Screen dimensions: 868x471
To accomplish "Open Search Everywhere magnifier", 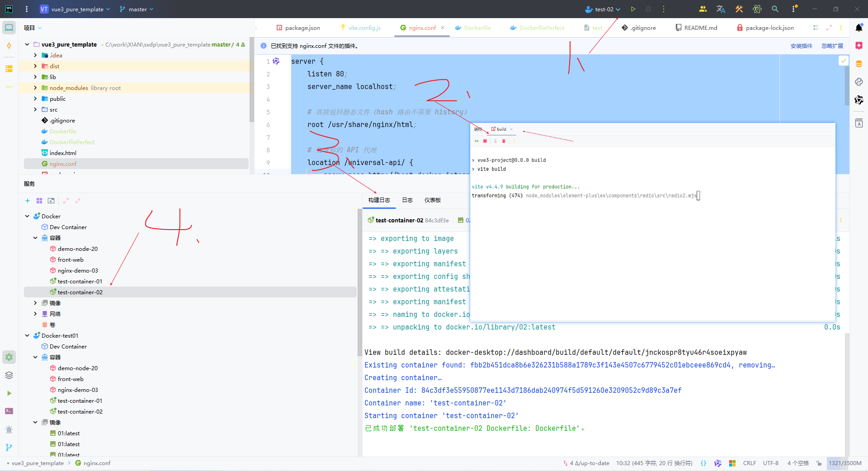I will point(775,9).
